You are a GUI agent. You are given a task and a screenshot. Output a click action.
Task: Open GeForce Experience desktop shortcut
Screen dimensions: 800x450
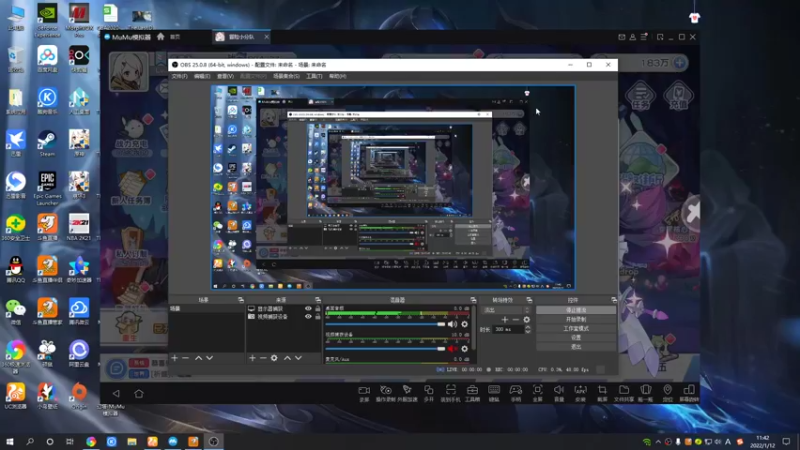click(47, 20)
